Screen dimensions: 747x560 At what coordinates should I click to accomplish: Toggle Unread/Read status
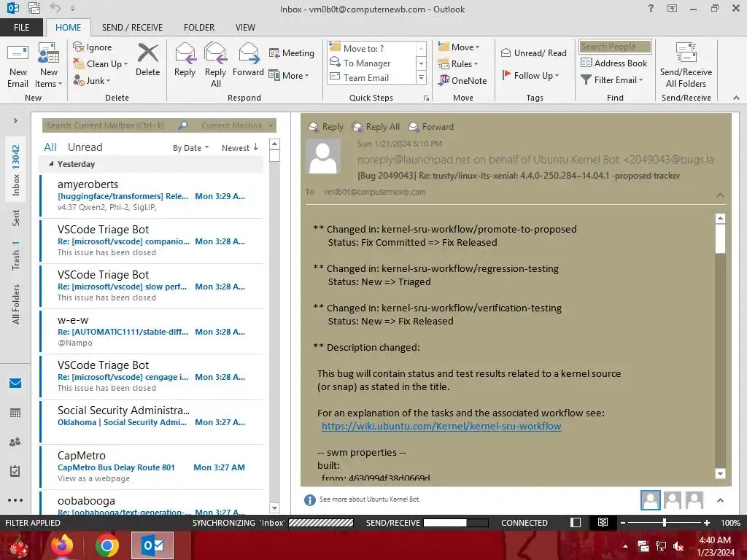click(533, 52)
